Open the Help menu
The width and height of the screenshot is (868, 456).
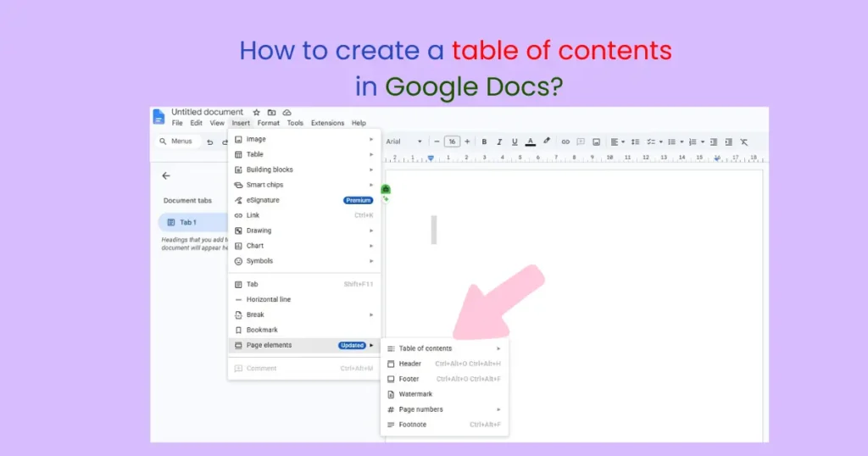(359, 124)
